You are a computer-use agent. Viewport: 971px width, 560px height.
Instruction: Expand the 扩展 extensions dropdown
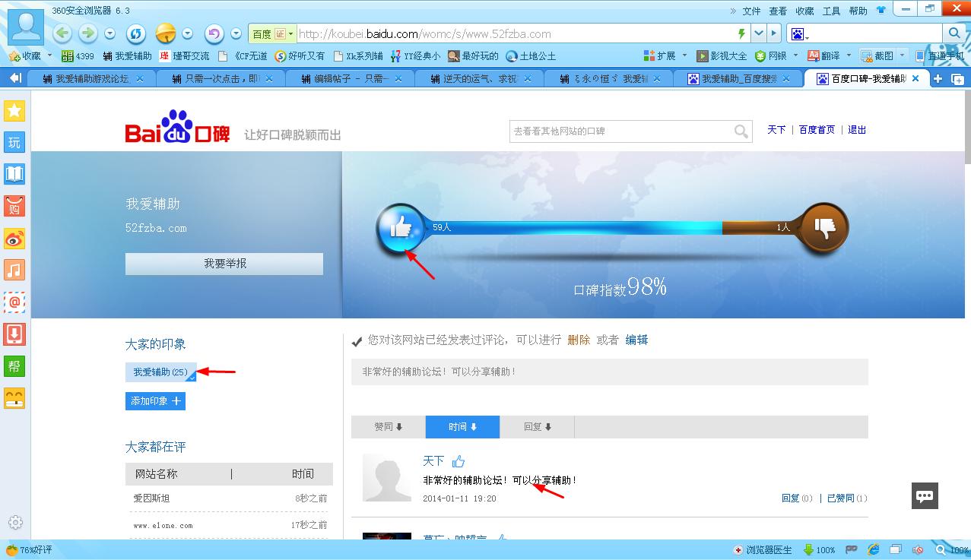tap(684, 55)
